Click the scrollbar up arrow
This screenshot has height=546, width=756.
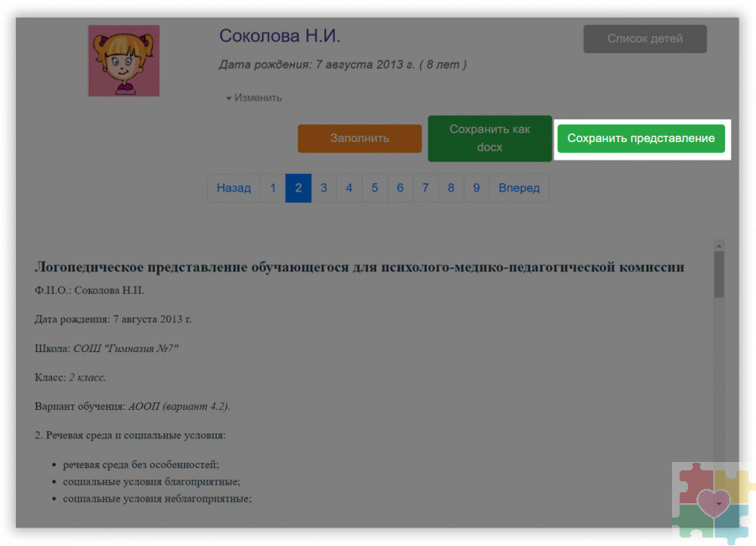tap(719, 244)
